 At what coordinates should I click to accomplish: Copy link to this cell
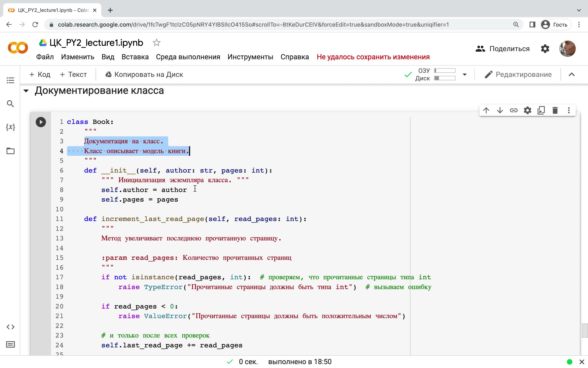point(514,110)
